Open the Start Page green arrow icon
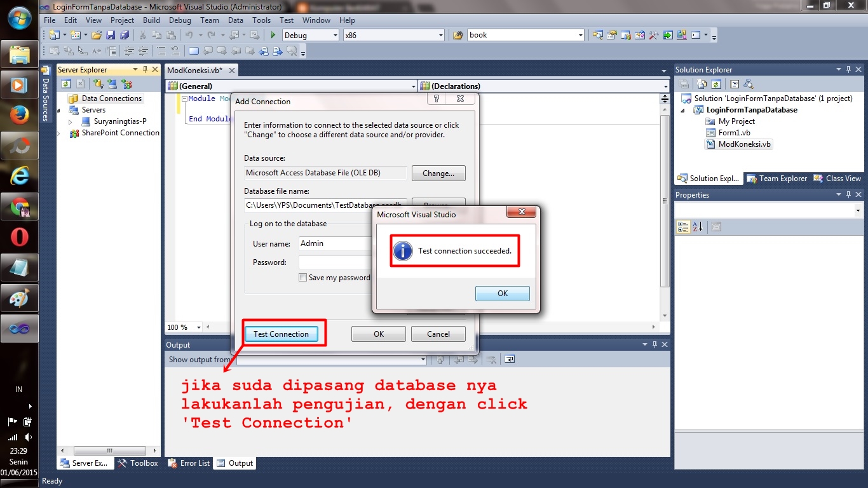Screen dimensions: 868x488 point(668,36)
